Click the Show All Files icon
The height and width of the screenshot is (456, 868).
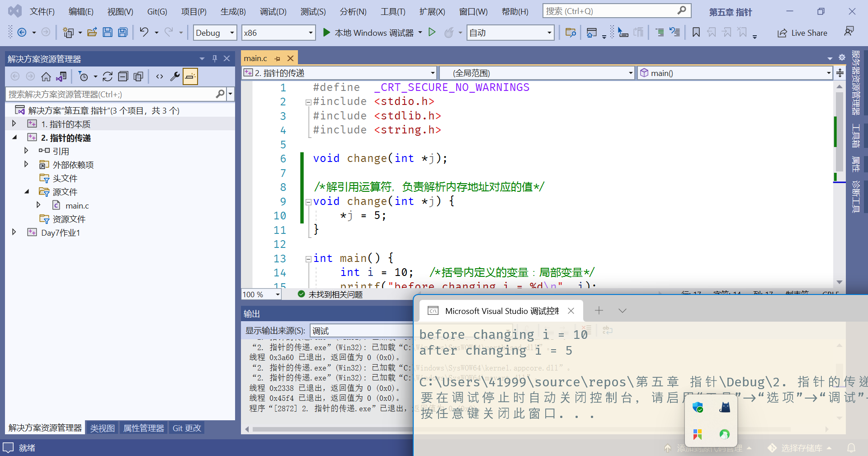(138, 76)
